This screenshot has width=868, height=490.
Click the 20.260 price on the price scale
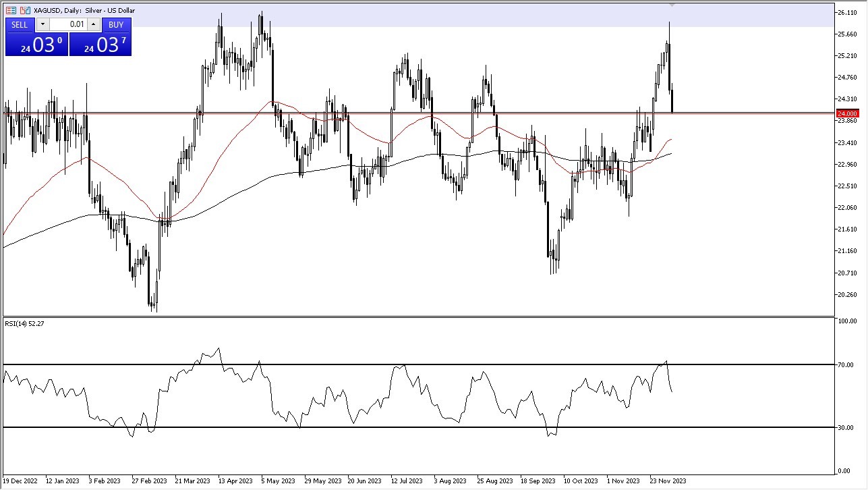pyautogui.click(x=847, y=294)
